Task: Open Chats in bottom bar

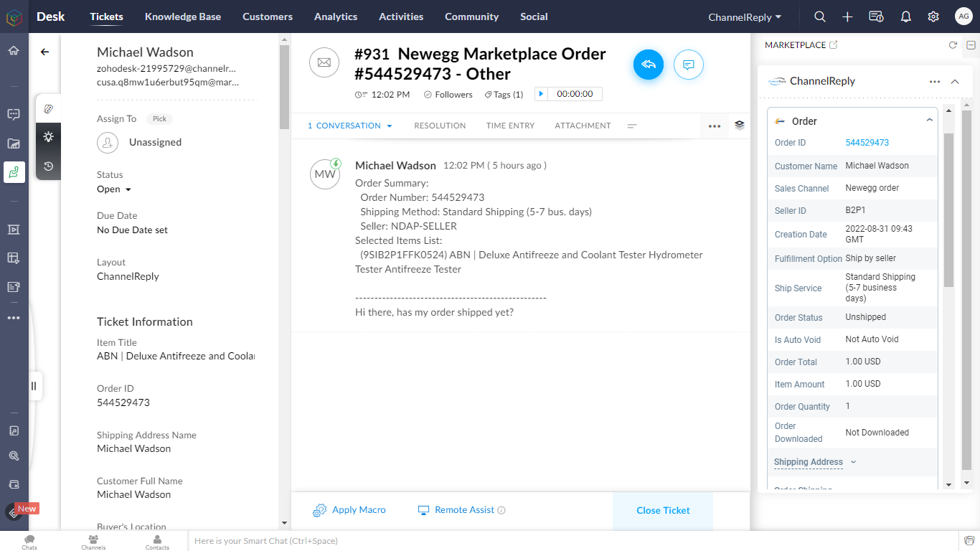Action: pos(29,541)
